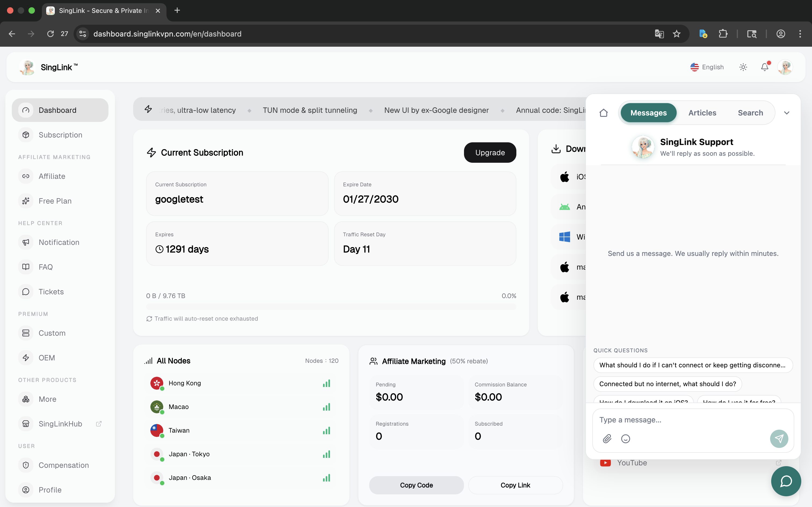Click the Traffic Reset Day card

coord(425,244)
